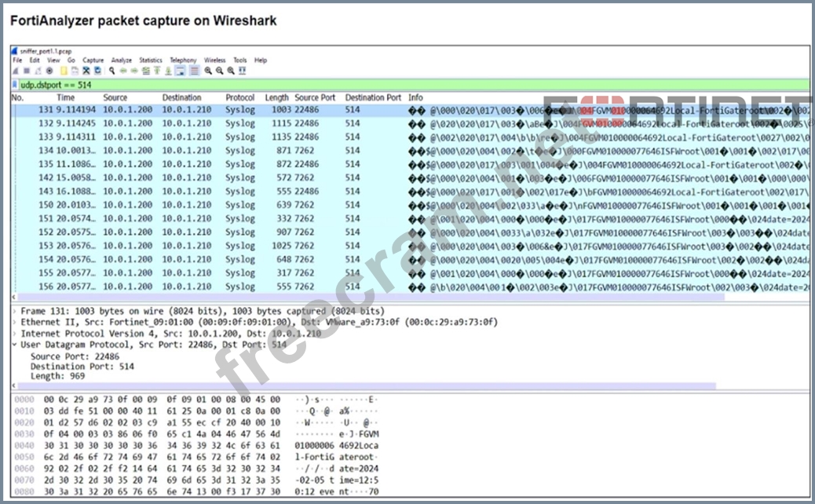Collapse the User Datagram Protocol section

click(16, 344)
